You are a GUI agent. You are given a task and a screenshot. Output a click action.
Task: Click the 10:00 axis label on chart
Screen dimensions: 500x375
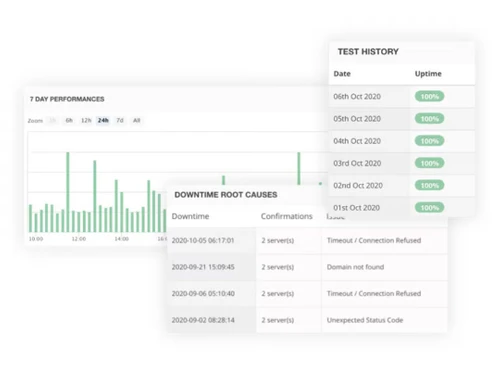click(36, 239)
